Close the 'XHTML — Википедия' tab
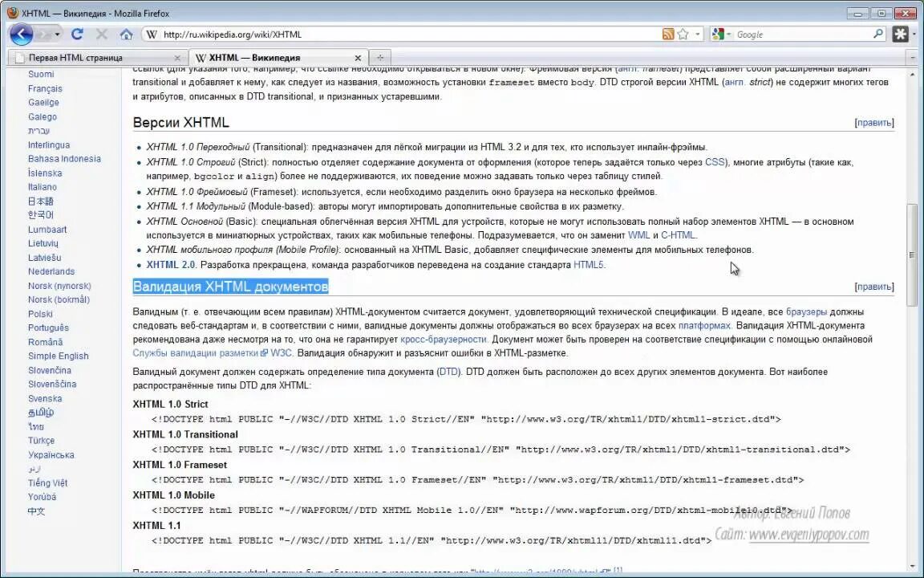 [358, 58]
